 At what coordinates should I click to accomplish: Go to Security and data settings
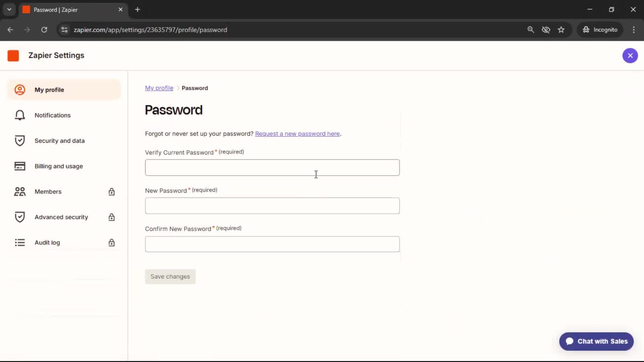64,141
